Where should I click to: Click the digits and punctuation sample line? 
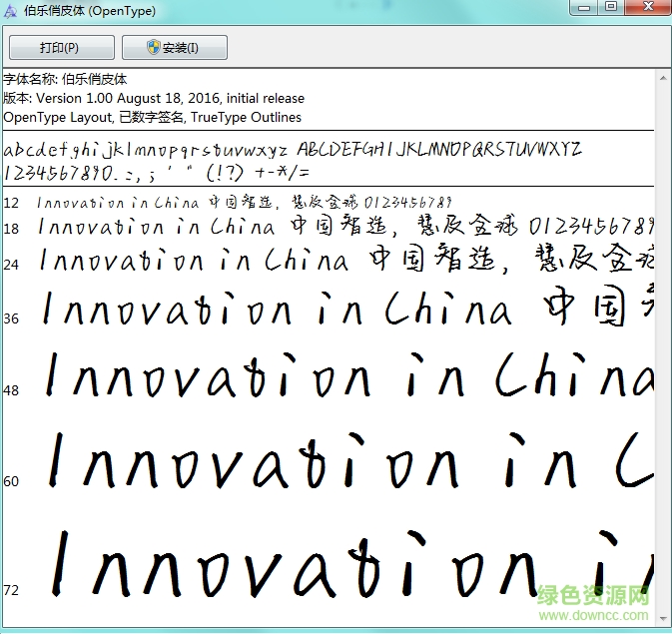point(157,174)
